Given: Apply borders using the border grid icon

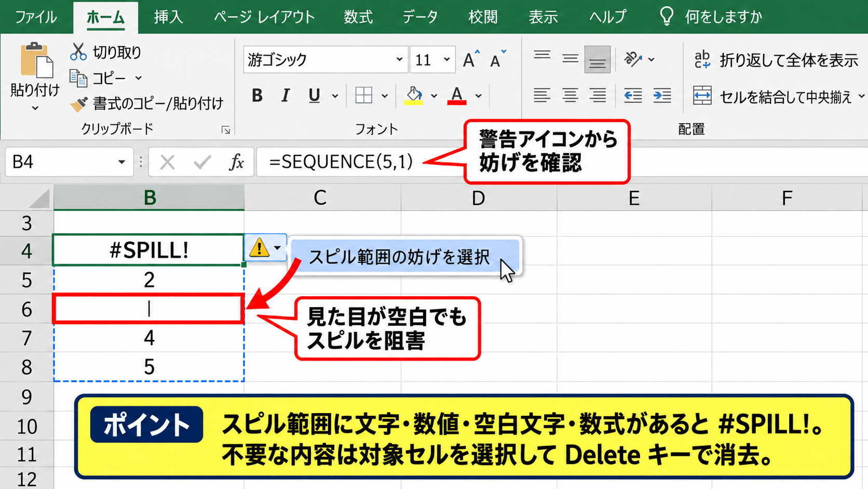Looking at the screenshot, I should (364, 96).
